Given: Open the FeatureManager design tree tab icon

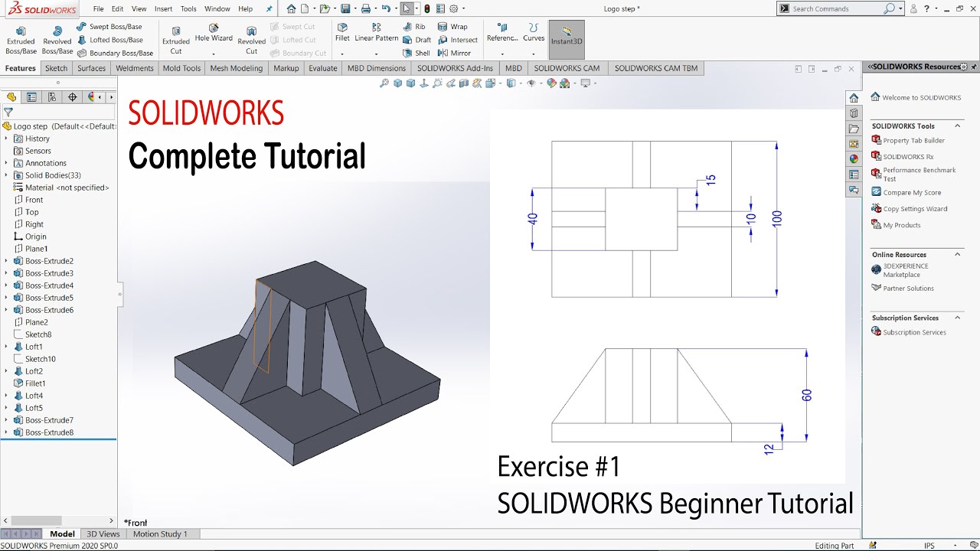Looking at the screenshot, I should point(11,97).
